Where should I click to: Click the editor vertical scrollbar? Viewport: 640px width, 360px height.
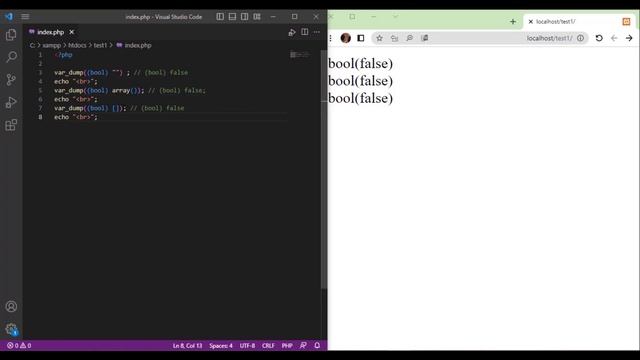click(324, 169)
